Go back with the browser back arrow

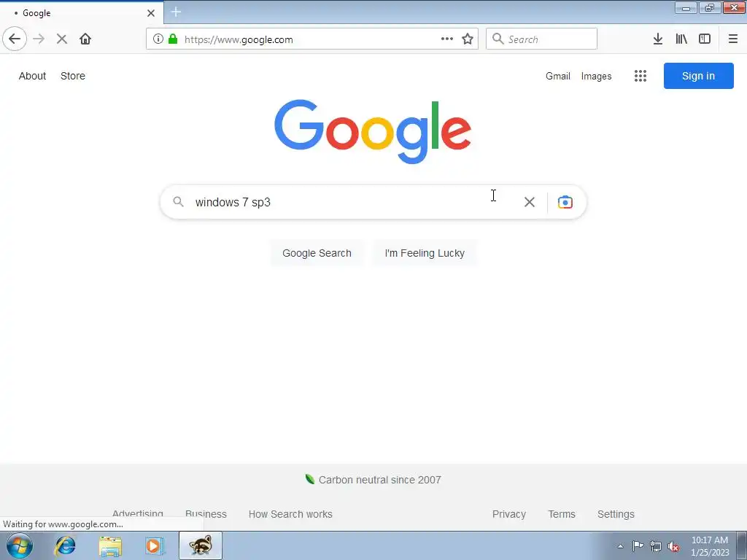pos(15,39)
